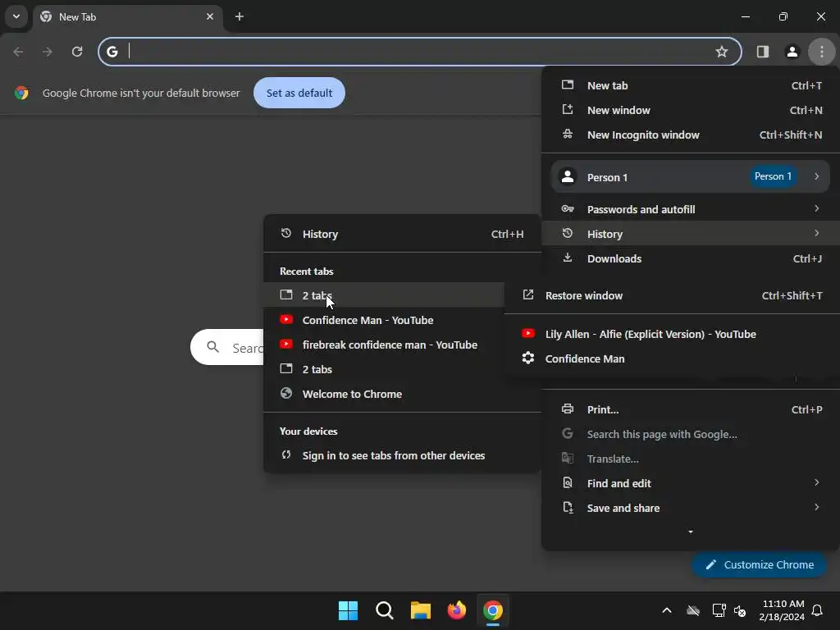Reload the page with the refresh icon
The height and width of the screenshot is (630, 840).
(x=77, y=52)
